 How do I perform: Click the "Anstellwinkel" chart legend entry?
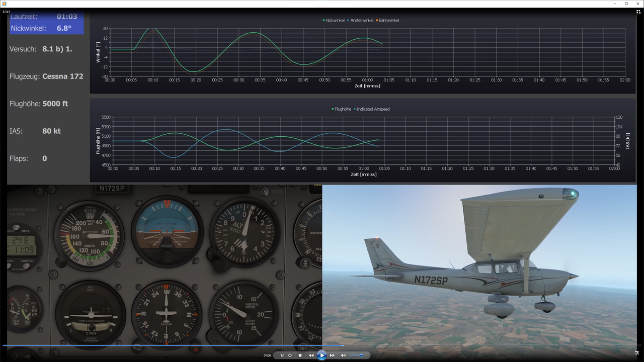tap(360, 21)
